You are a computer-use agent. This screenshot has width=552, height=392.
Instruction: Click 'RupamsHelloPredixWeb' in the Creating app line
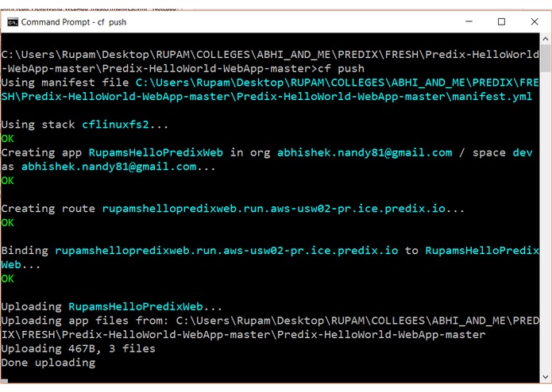[156, 152]
